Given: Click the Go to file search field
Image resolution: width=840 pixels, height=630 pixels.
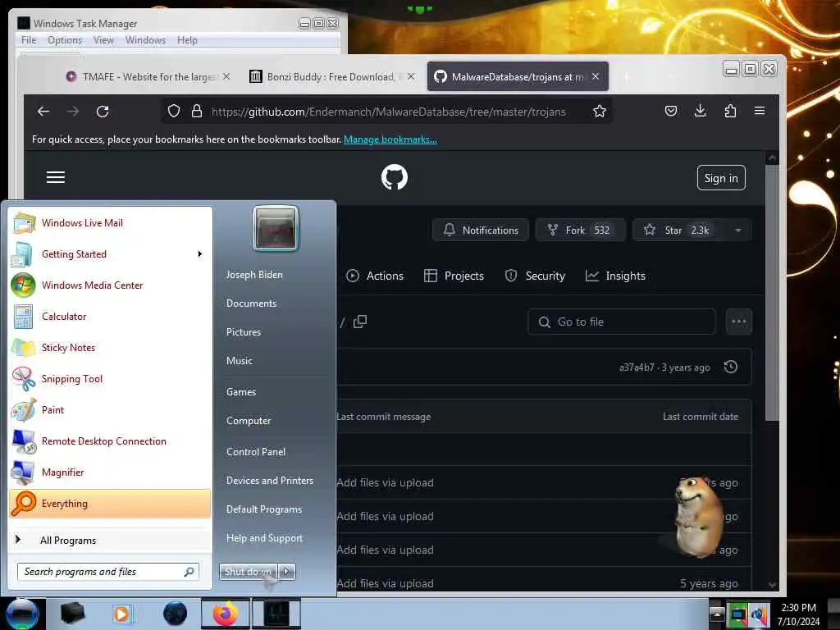Looking at the screenshot, I should point(622,322).
